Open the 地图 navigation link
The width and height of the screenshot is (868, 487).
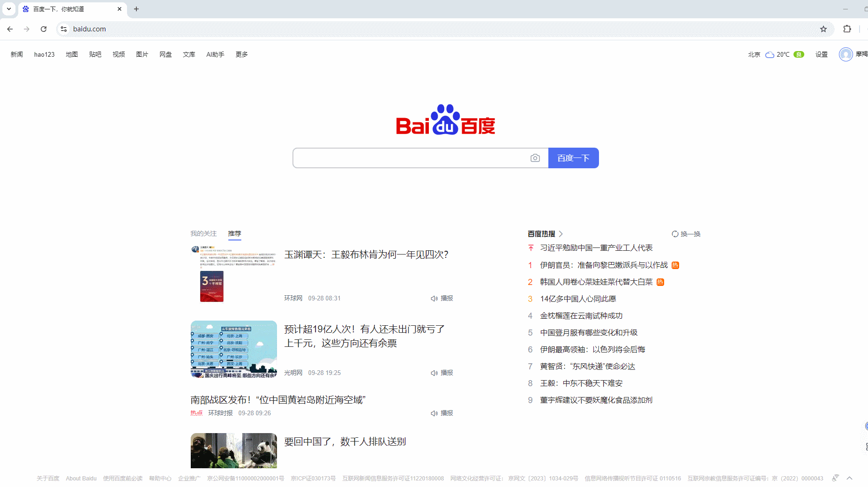72,54
